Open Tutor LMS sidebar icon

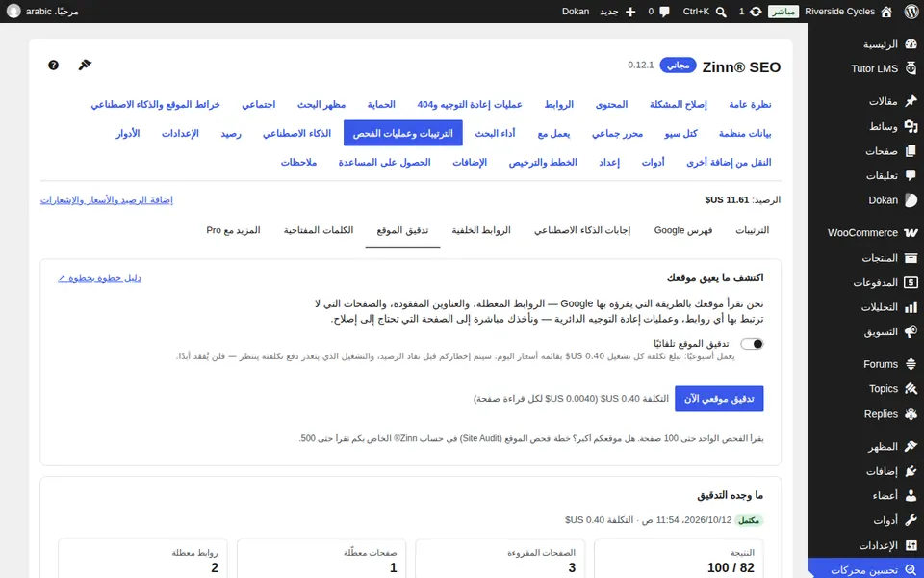(911, 68)
